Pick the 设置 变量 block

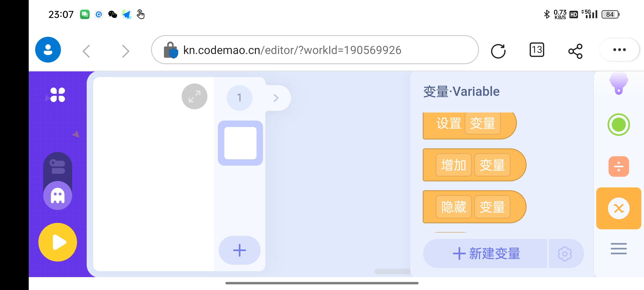tap(470, 126)
